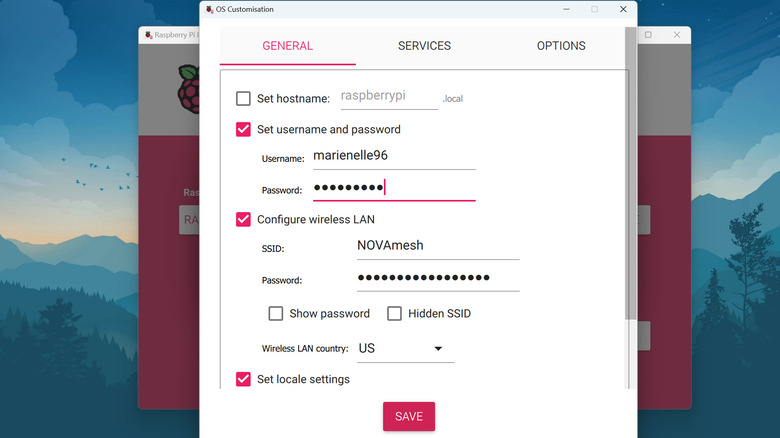The height and width of the screenshot is (438, 780).
Task: Uncheck Set locale settings
Action: (x=243, y=379)
